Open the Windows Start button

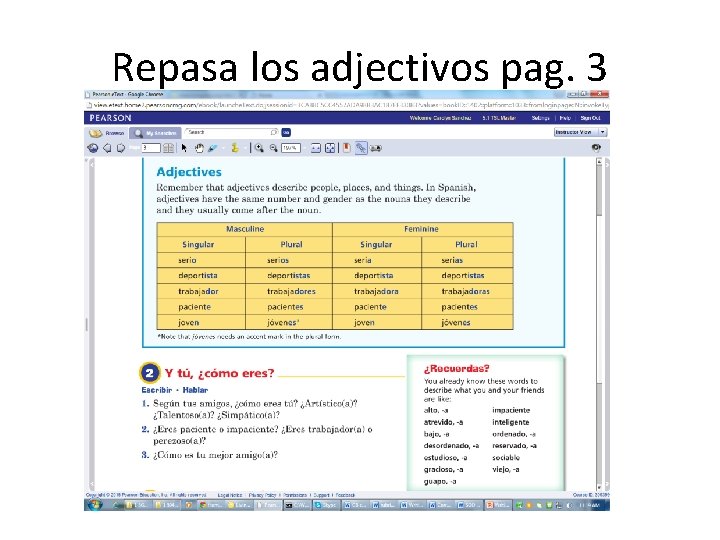[95, 505]
